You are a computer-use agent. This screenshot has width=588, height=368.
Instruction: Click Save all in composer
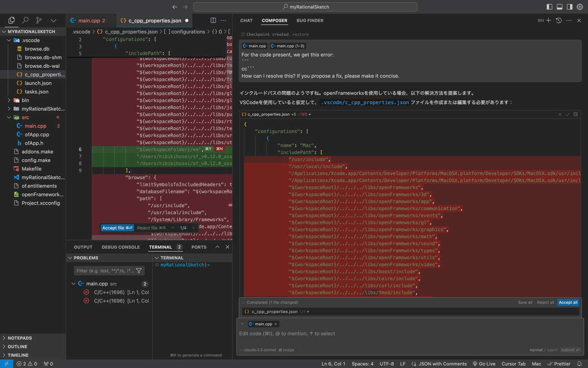pyautogui.click(x=525, y=302)
